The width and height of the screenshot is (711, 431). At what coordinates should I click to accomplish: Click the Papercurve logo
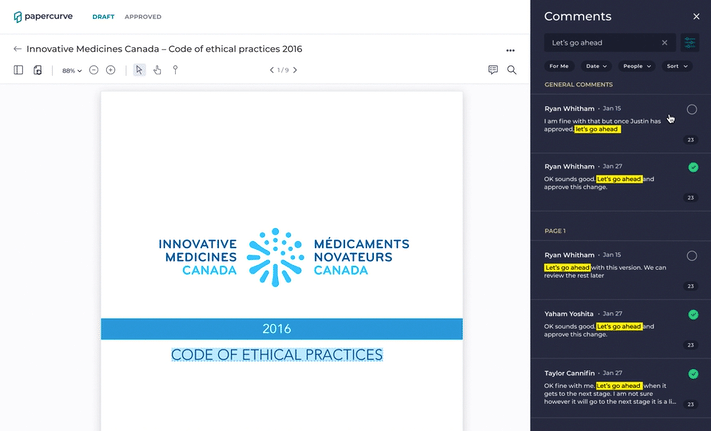click(43, 17)
